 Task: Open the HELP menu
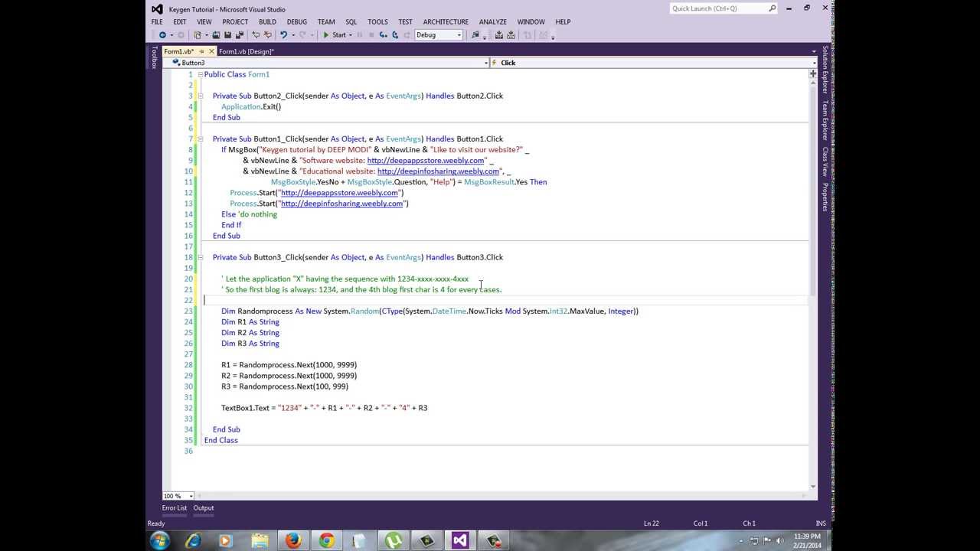(x=563, y=22)
